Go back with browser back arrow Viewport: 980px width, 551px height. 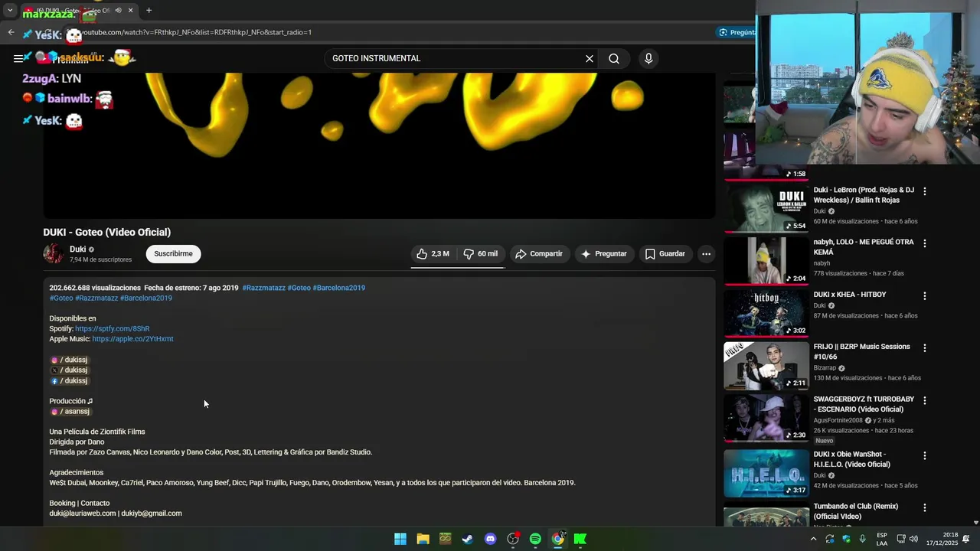tap(11, 32)
